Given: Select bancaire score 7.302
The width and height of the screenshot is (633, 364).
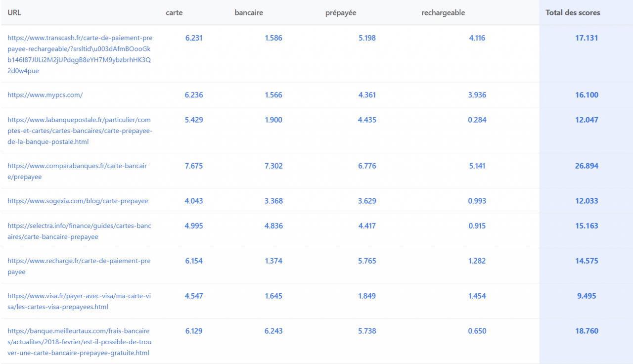Looking at the screenshot, I should coord(273,166).
